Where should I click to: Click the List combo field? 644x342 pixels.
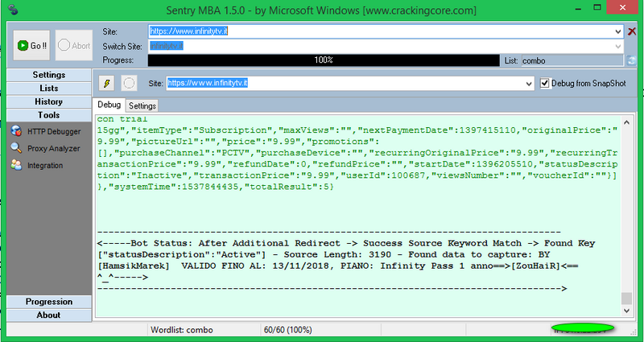(572, 61)
